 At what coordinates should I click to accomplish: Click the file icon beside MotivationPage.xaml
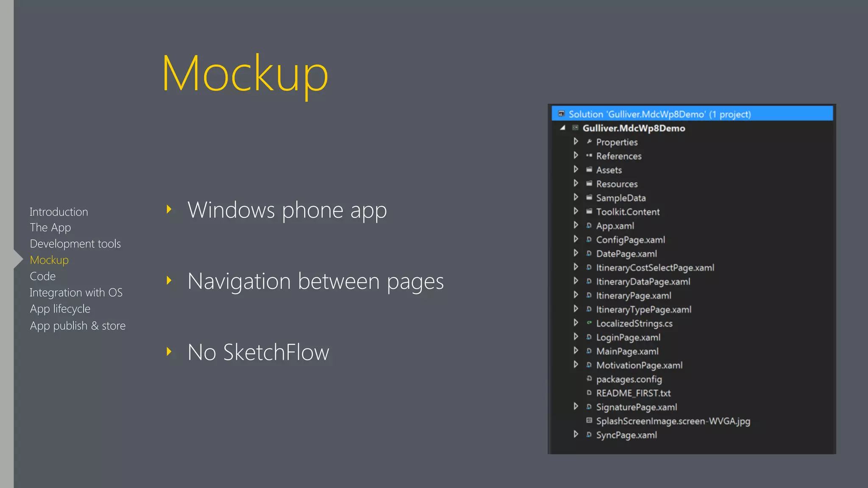coord(589,365)
